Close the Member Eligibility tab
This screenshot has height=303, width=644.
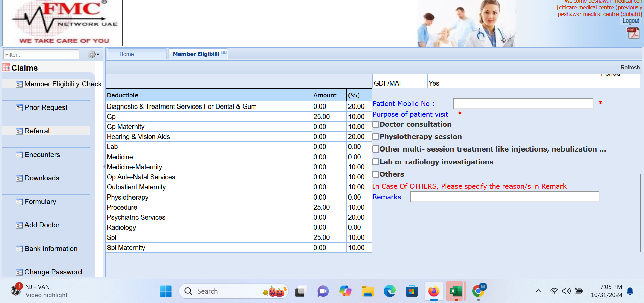point(224,53)
